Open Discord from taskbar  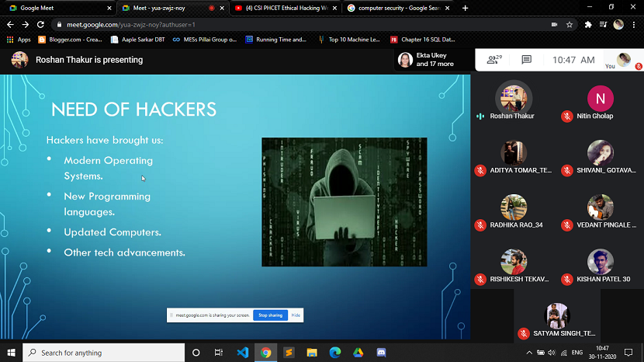point(381,353)
